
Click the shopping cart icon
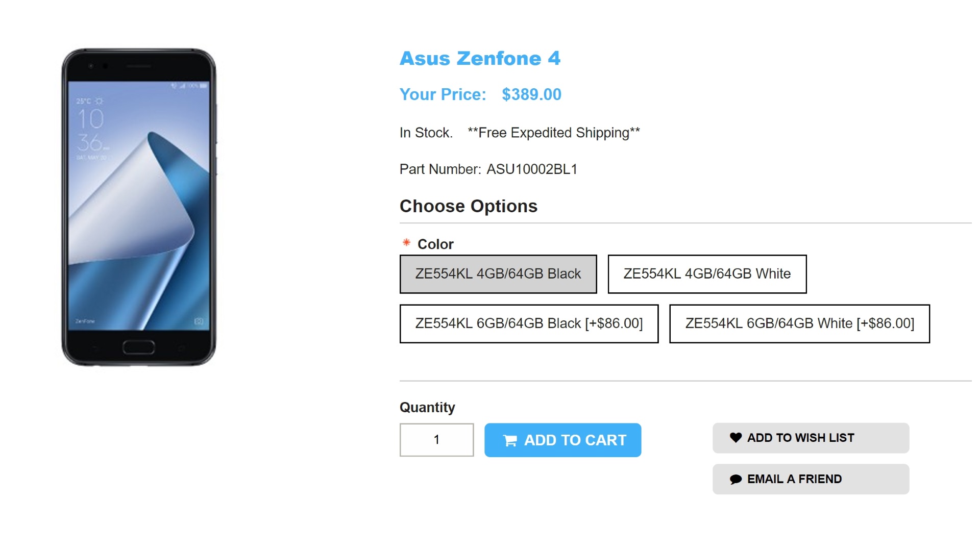(510, 440)
